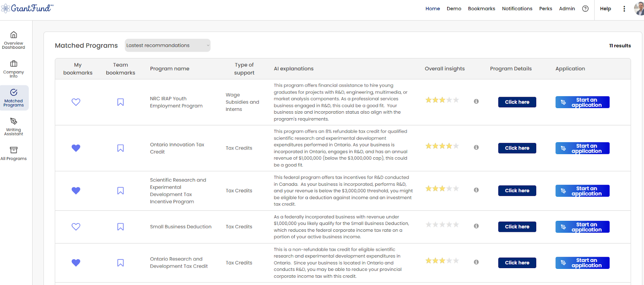This screenshot has height=285, width=644.
Task: Start an application for Ontario Research and Development
Action: coord(582,263)
